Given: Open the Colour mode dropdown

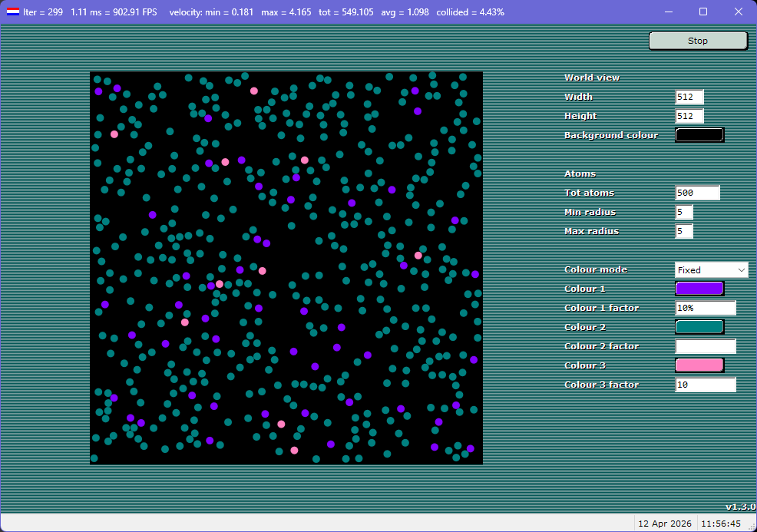Looking at the screenshot, I should [711, 269].
